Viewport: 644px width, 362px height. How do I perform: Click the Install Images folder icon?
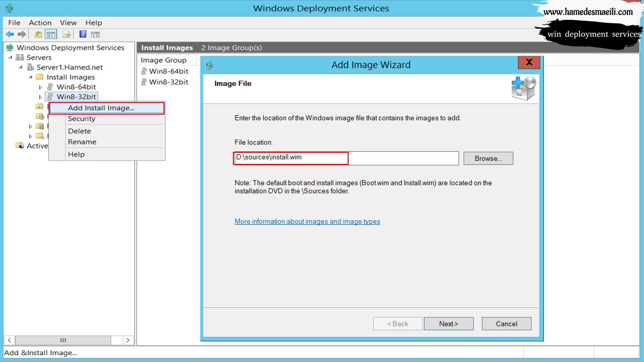[x=40, y=77]
